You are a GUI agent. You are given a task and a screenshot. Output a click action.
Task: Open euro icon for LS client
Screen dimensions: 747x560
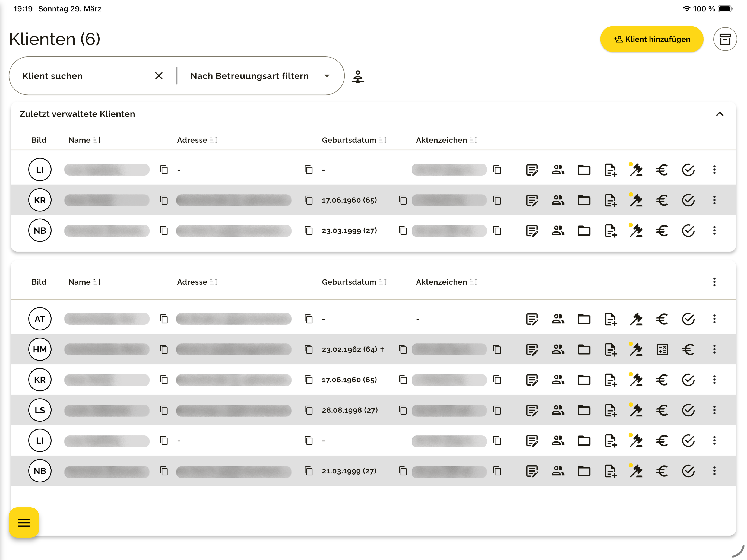[662, 410]
